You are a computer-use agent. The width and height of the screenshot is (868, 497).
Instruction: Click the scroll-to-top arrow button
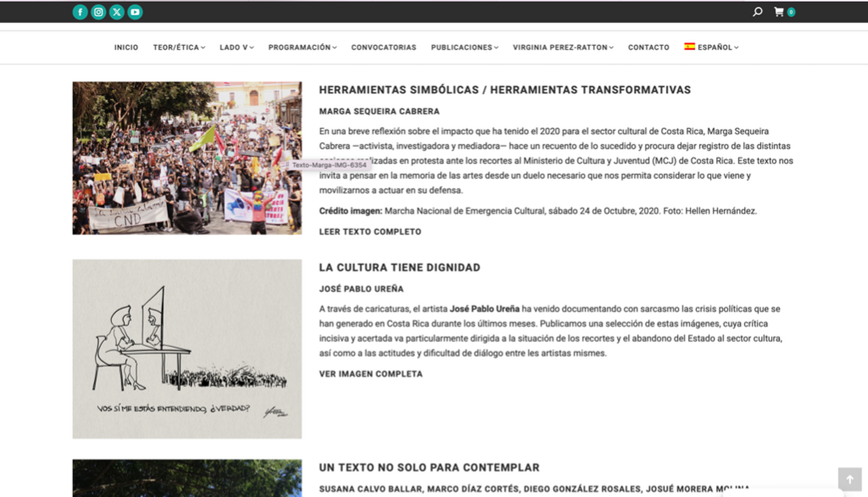pos(850,480)
